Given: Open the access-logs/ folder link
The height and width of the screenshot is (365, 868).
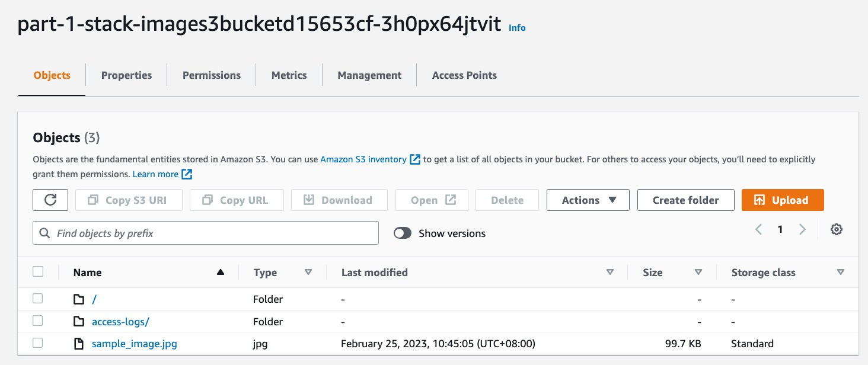Looking at the screenshot, I should click(x=120, y=322).
